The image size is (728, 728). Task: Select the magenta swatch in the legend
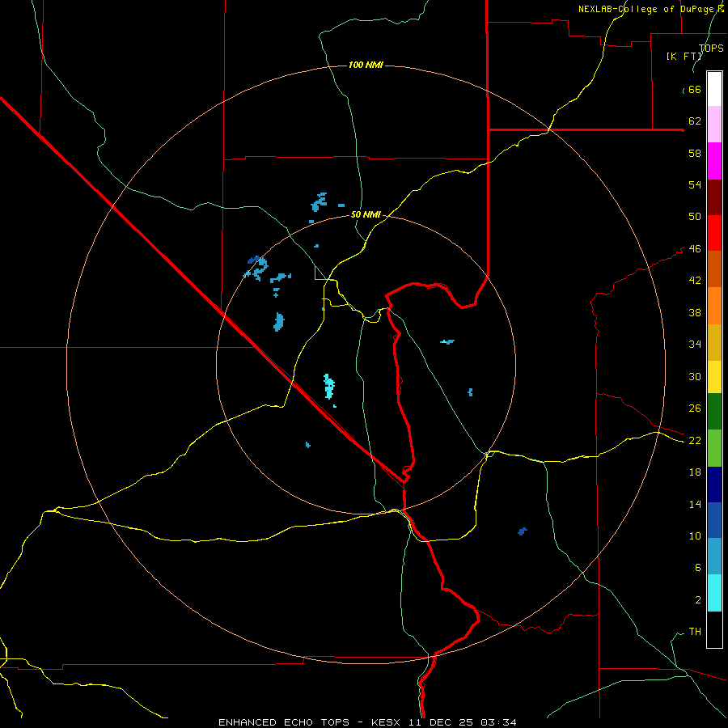click(714, 161)
